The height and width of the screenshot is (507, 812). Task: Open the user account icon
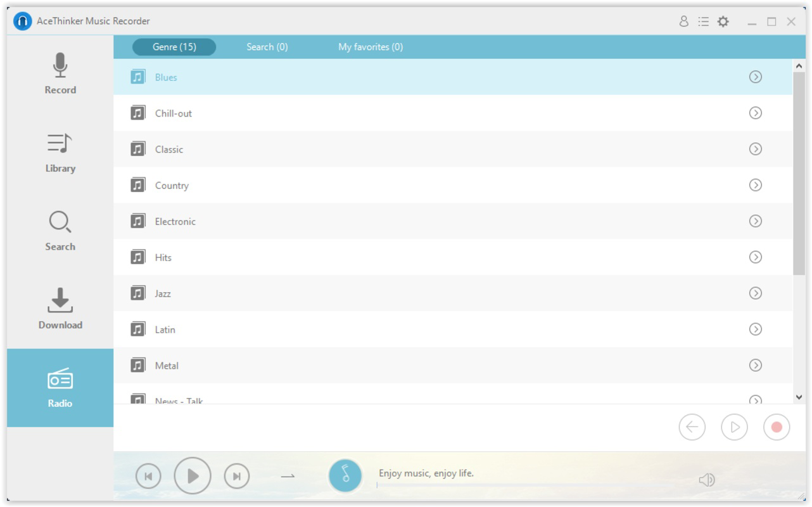pos(683,22)
